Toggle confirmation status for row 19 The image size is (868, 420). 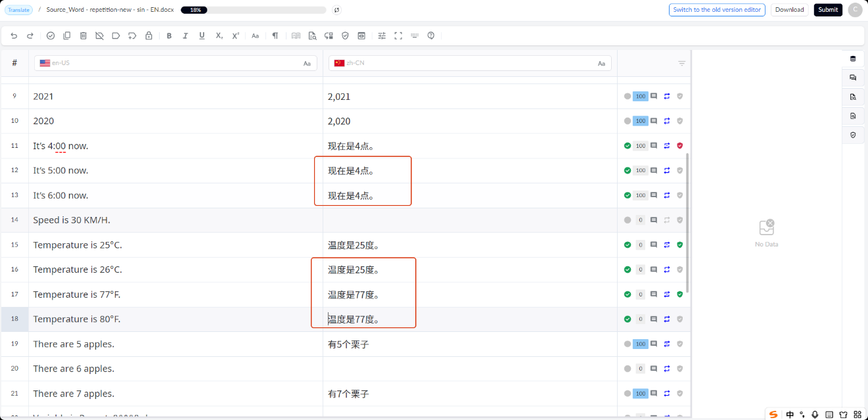[628, 344]
